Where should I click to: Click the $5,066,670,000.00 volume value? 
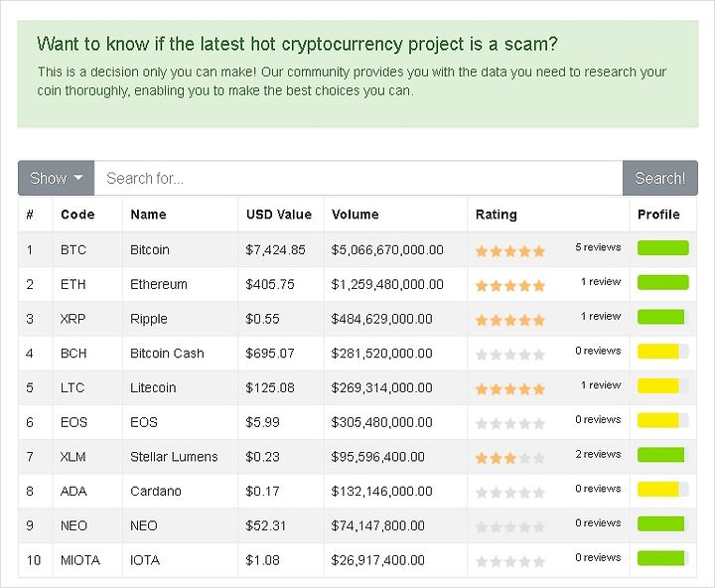point(387,250)
